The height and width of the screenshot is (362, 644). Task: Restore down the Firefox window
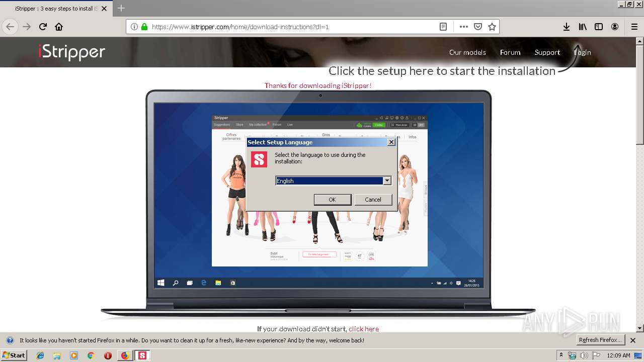click(x=630, y=4)
